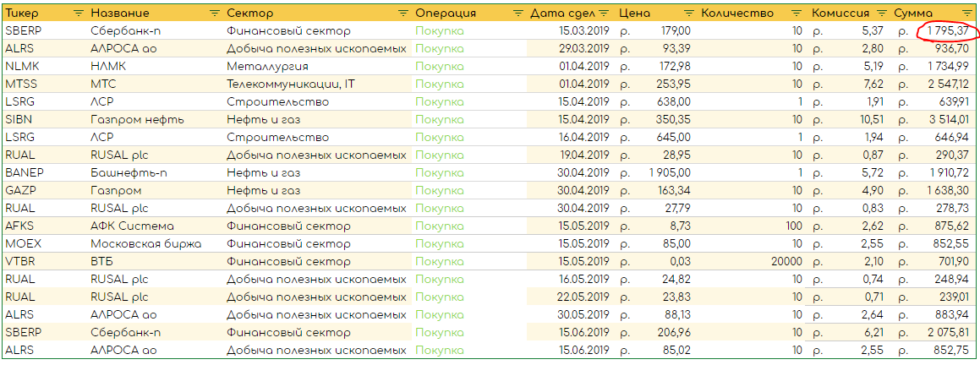
Task: Select the quantity 100 in AFKS row
Action: [x=793, y=226]
